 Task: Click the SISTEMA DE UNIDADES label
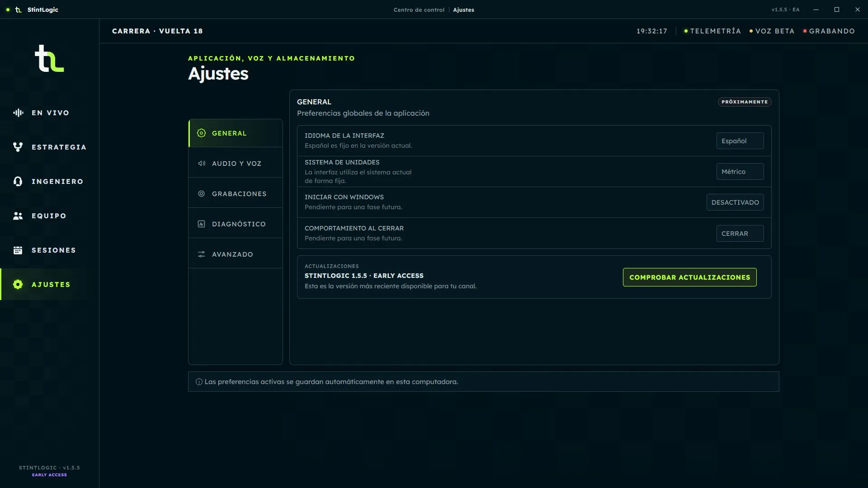(342, 162)
